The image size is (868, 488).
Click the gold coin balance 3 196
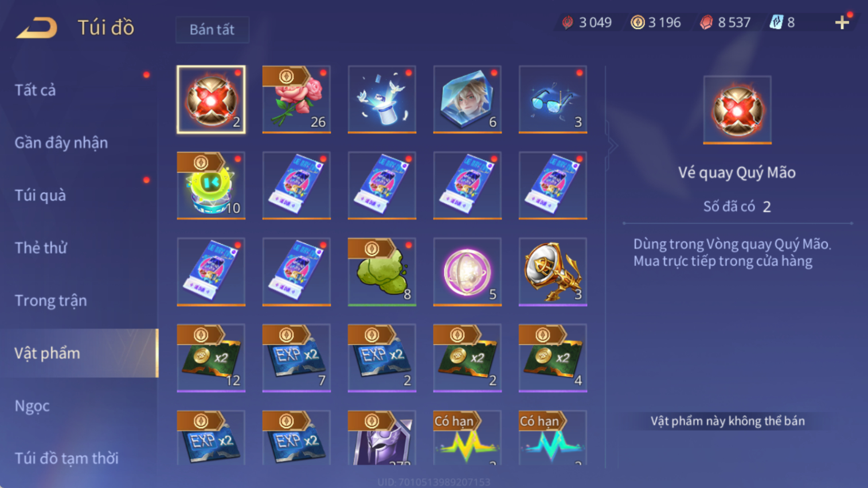656,22
